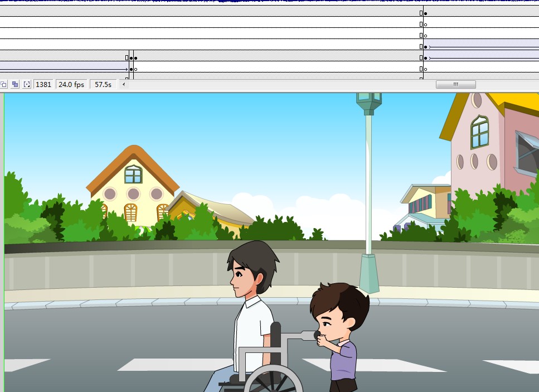Image resolution: width=539 pixels, height=392 pixels.
Task: Select tween-start keyframe on the fourth layer row
Action: point(425,47)
